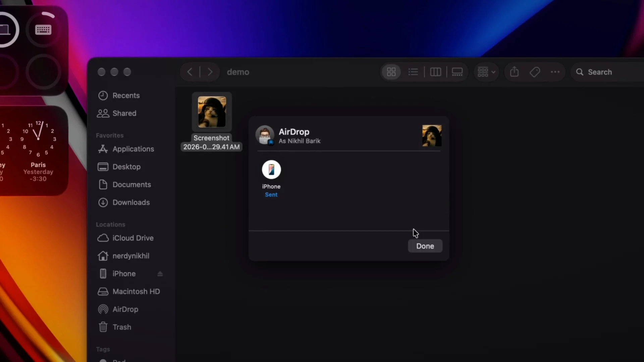Click the Tags toolbar icon
Image resolution: width=644 pixels, height=362 pixels.
click(x=535, y=72)
